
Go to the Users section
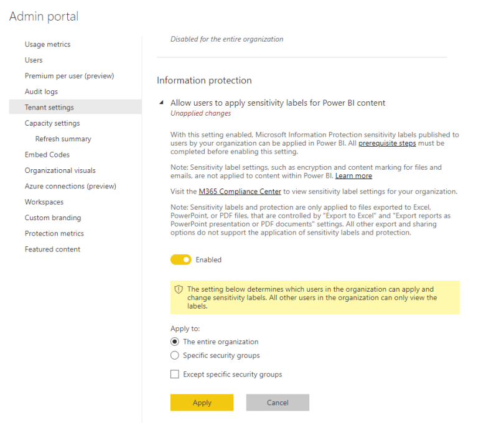pyautogui.click(x=34, y=60)
